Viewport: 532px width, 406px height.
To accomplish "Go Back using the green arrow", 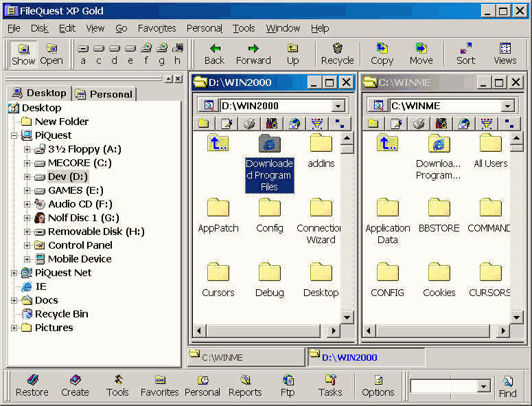I will (214, 54).
